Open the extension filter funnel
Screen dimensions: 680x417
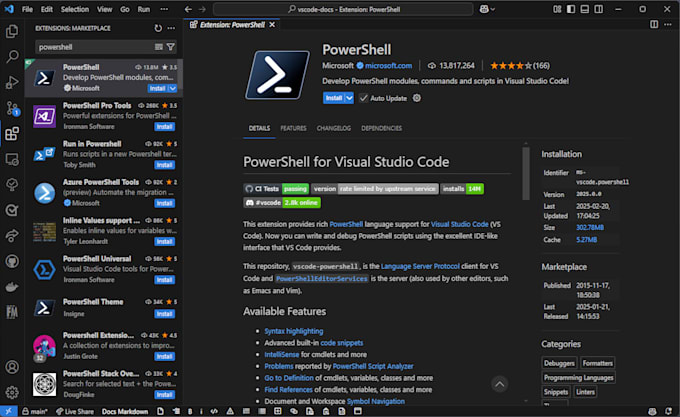171,47
